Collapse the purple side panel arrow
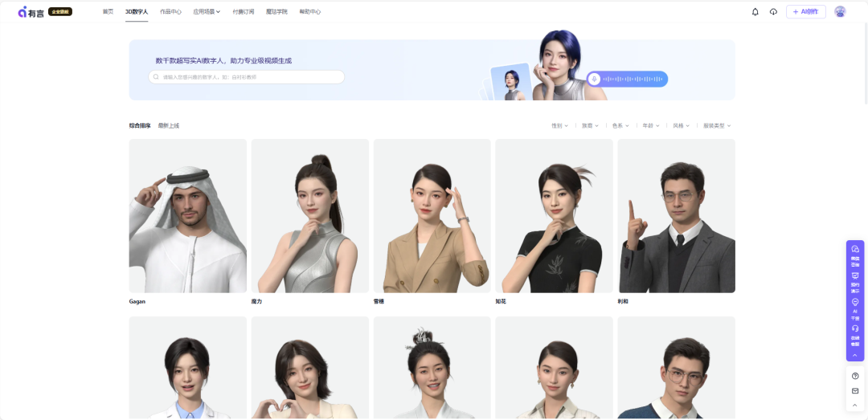Viewport: 868px width, 420px height. pos(855,355)
